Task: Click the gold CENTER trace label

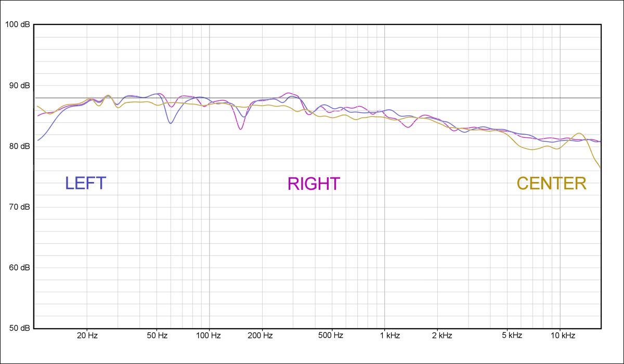Action: [x=552, y=183]
